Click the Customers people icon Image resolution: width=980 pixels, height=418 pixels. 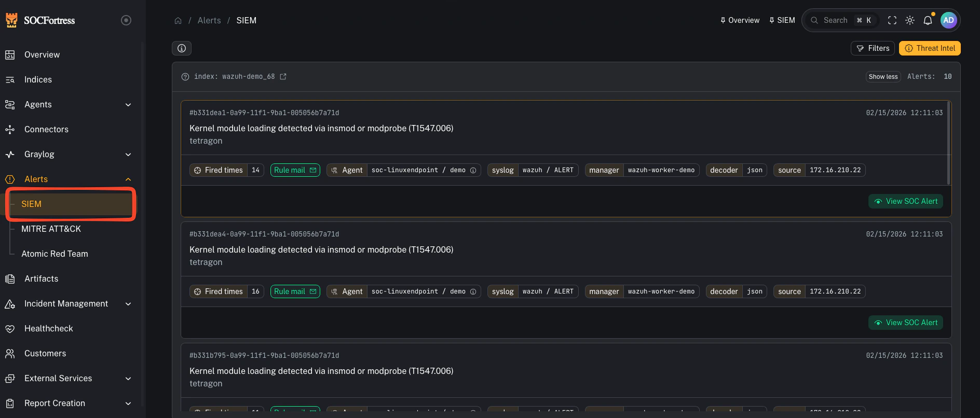pos(10,353)
